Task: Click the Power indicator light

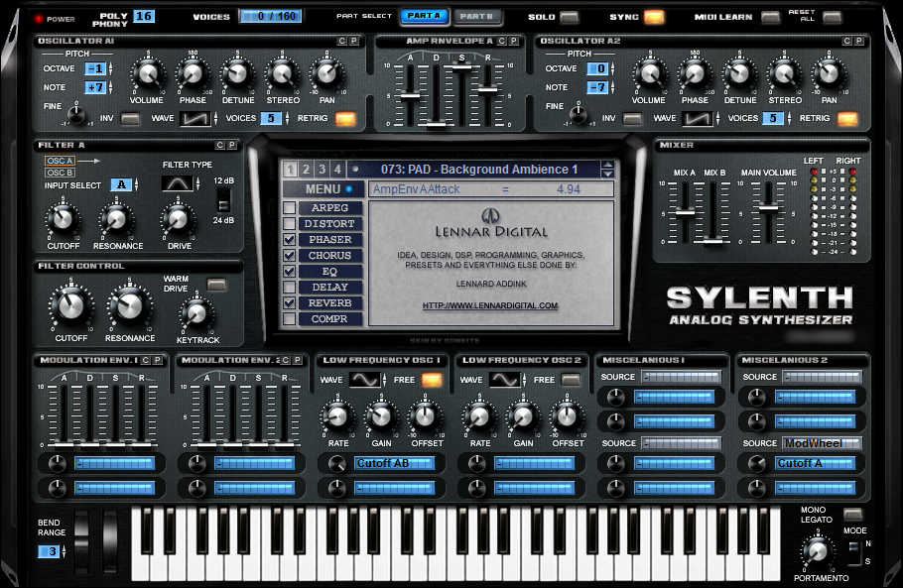Action: (x=39, y=19)
